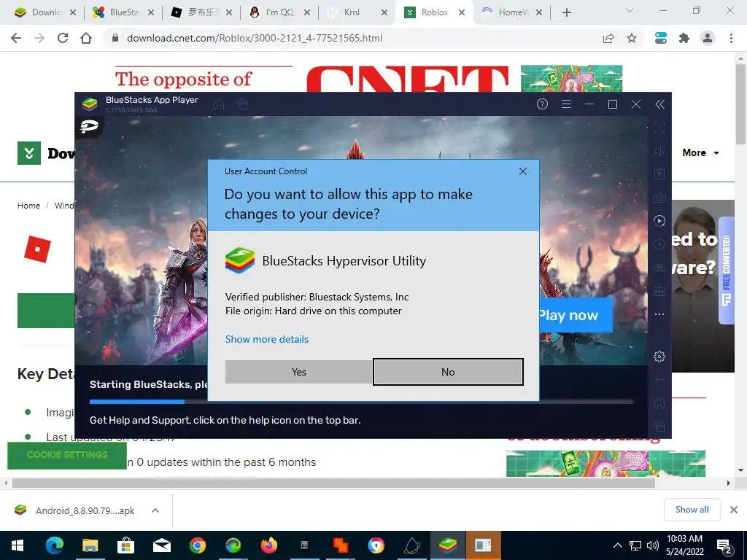
Task: Close the Chrome downloads bar
Action: (734, 510)
